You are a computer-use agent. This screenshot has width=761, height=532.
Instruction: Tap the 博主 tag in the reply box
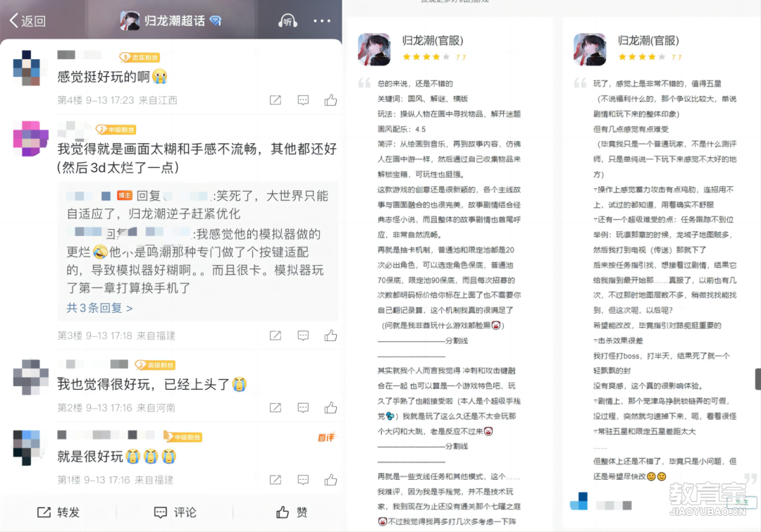[124, 195]
